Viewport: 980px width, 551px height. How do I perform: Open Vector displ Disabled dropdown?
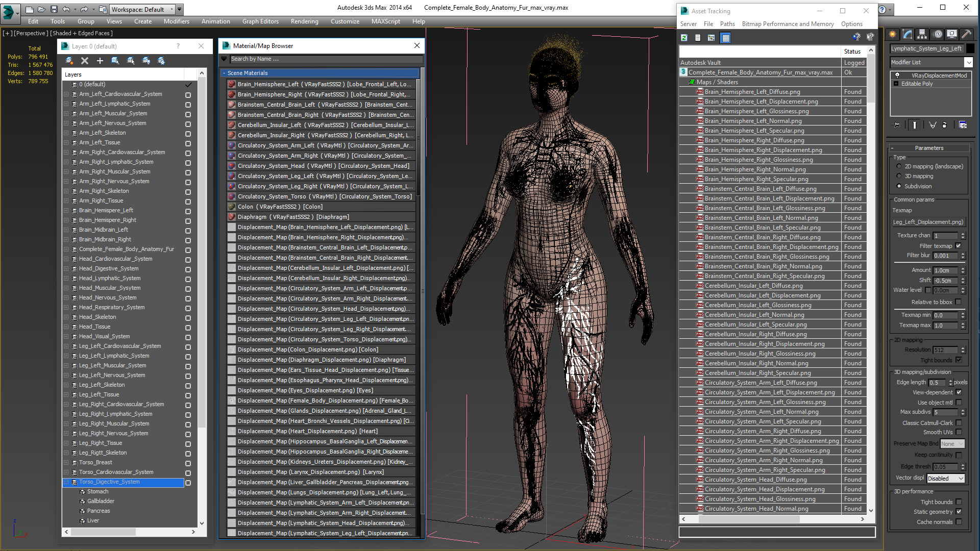[945, 479]
